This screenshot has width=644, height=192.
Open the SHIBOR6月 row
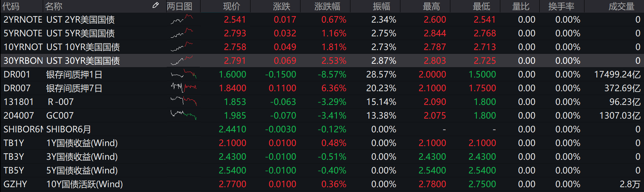[68, 129]
